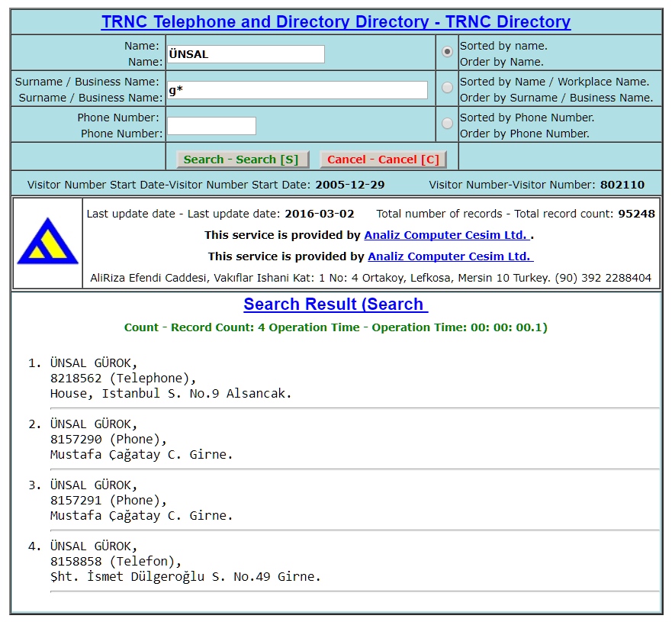The width and height of the screenshot is (672, 622).
Task: Select the 'Sorted by Phone Number' radio option
Action: coord(447,124)
